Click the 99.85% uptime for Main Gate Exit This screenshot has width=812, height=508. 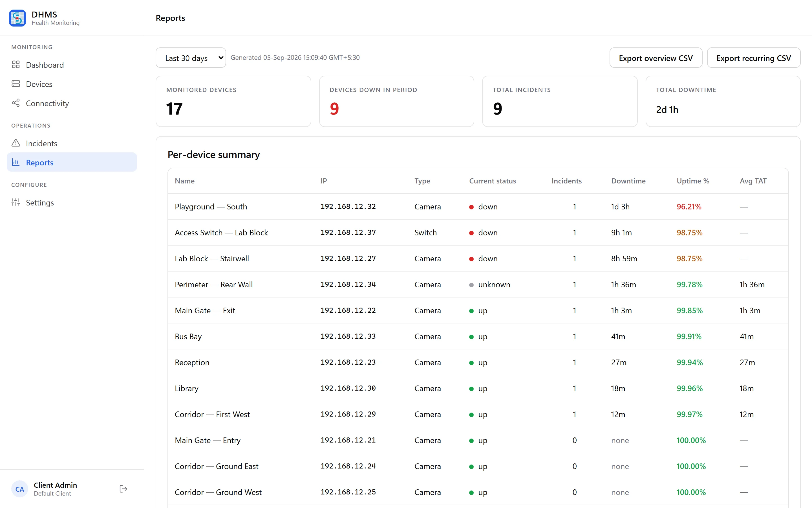[x=690, y=310]
